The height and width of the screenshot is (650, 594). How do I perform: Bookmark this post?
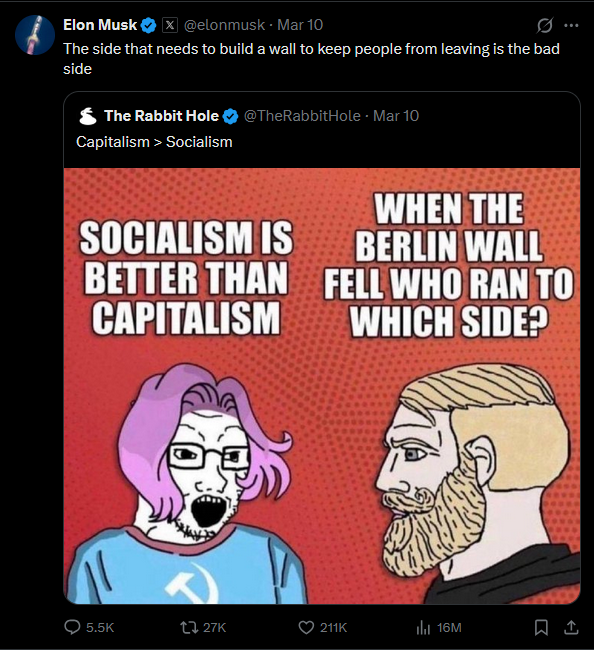click(x=541, y=628)
